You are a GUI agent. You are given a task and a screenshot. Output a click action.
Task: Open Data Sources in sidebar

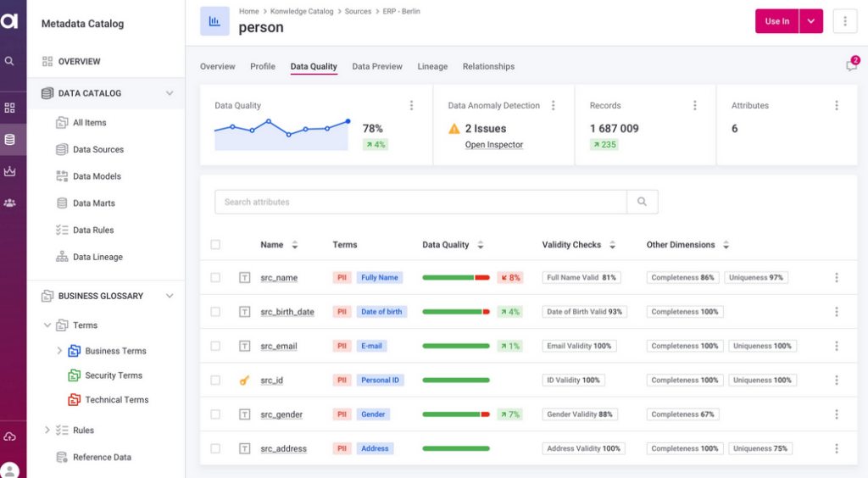(x=98, y=149)
